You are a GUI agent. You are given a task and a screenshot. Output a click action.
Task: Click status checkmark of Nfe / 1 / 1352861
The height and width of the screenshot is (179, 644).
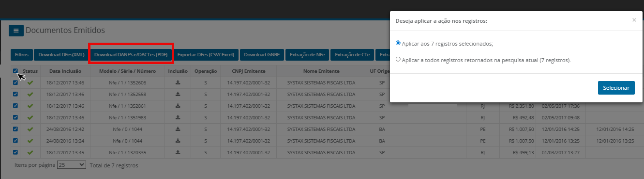tap(30, 106)
